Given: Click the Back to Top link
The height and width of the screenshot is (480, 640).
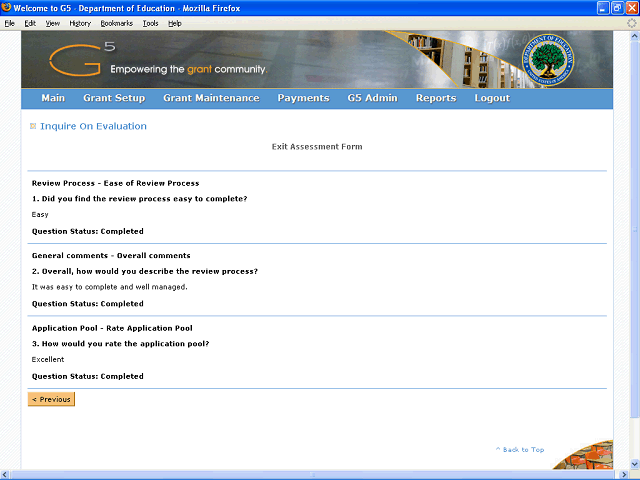Looking at the screenshot, I should 520,449.
